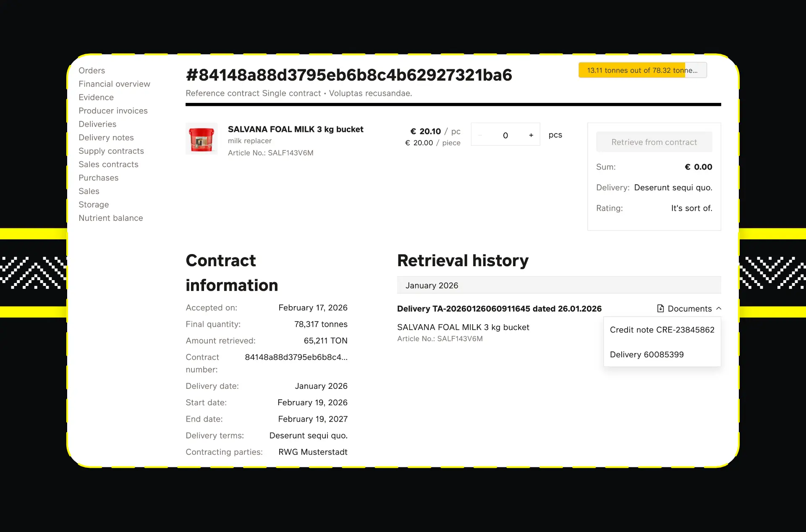The image size is (806, 532).
Task: Click the minus quantity stepper icon
Action: [480, 135]
